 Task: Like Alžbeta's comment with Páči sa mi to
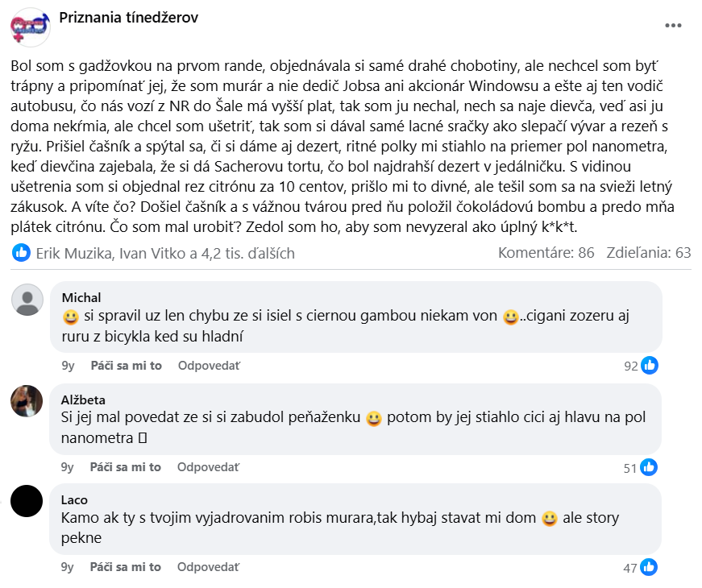126,467
